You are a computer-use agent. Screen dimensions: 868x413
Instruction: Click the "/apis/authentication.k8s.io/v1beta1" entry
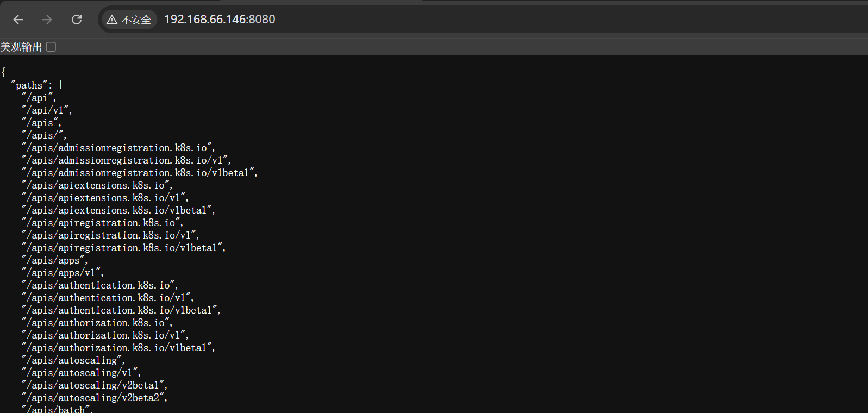click(x=121, y=310)
